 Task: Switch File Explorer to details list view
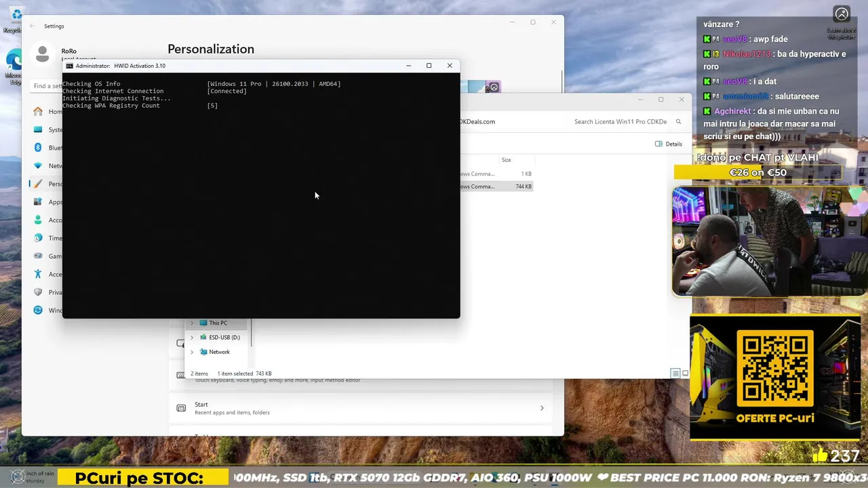point(675,373)
